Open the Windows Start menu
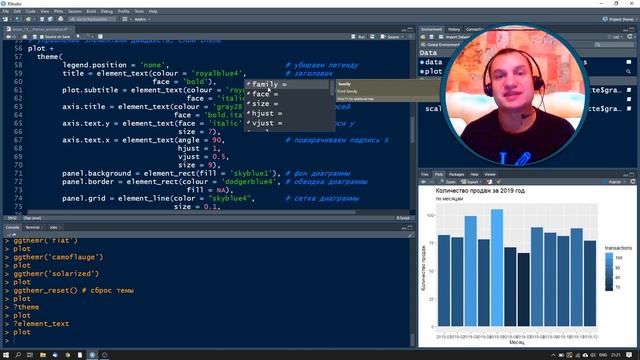640x360 pixels. pyautogui.click(x=6, y=355)
